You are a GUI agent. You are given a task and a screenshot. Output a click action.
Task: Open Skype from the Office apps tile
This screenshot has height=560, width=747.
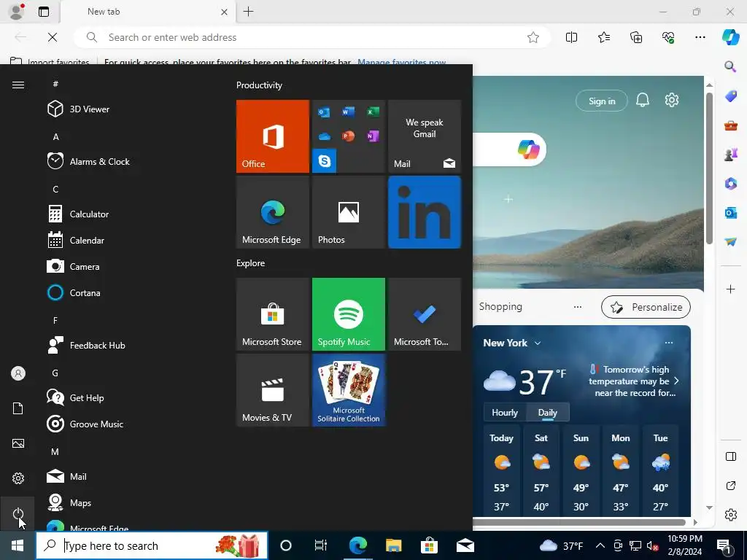[325, 161]
